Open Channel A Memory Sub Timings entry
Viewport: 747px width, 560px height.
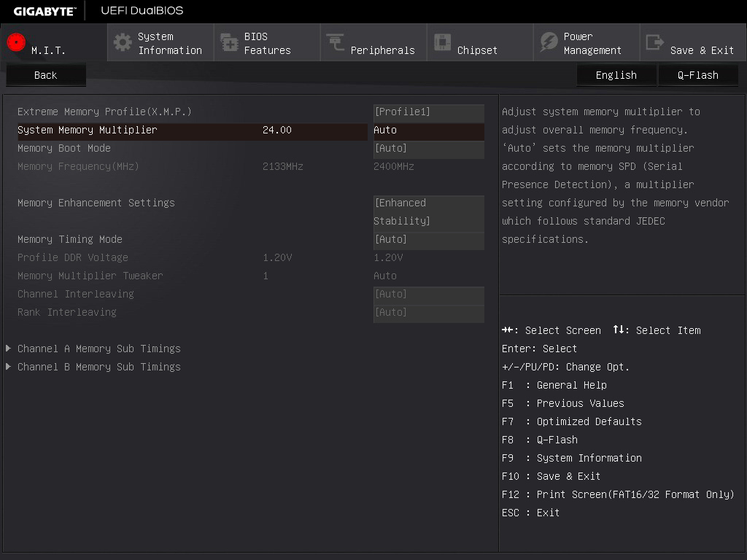click(x=99, y=349)
